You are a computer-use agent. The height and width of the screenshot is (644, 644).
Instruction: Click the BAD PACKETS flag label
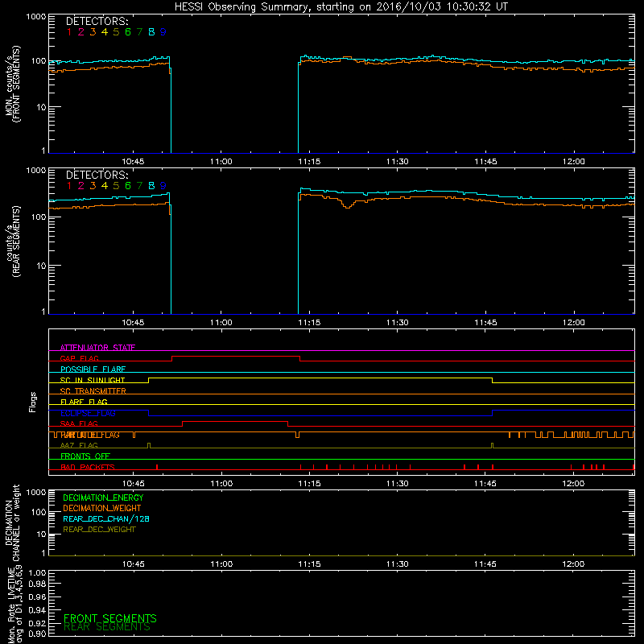(x=88, y=467)
